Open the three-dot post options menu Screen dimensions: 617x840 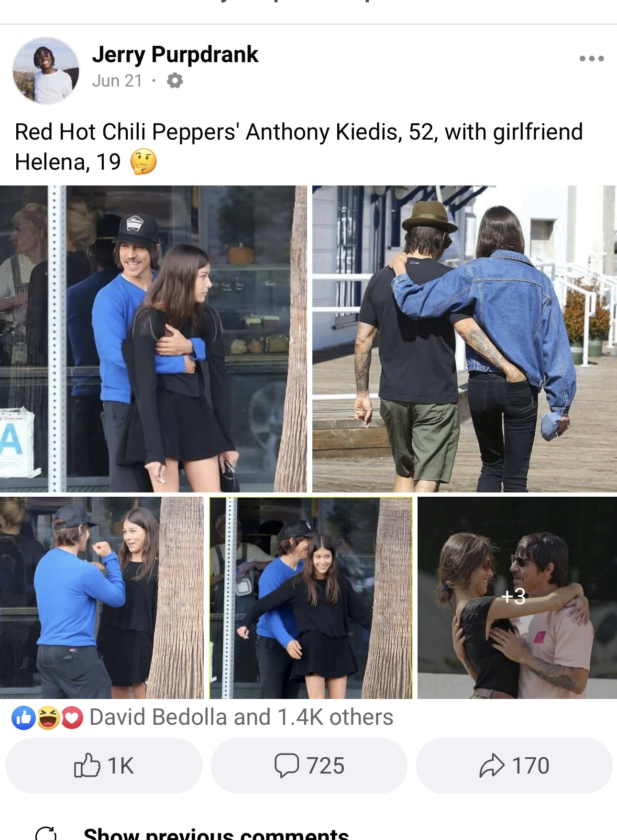[x=592, y=59]
